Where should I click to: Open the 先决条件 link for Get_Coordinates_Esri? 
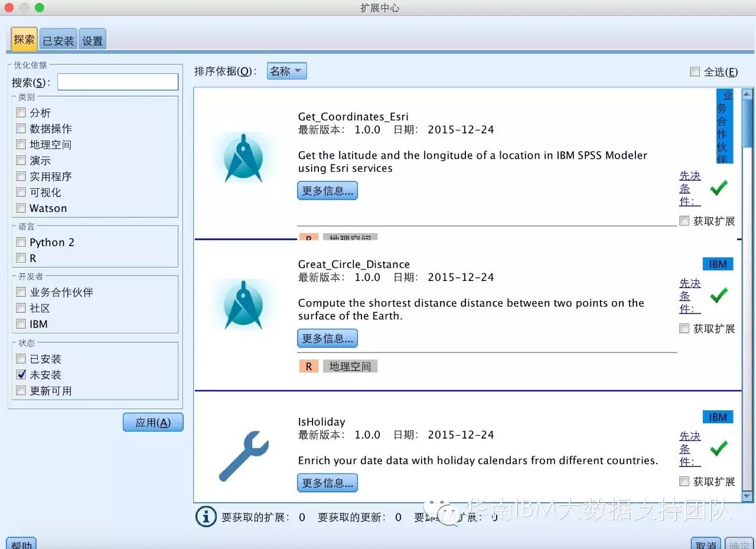[x=690, y=188]
